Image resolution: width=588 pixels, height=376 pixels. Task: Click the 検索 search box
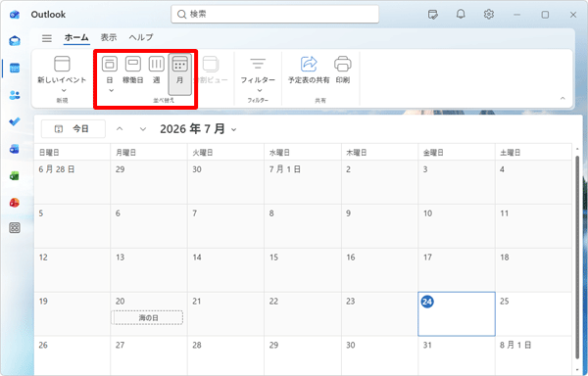(274, 15)
